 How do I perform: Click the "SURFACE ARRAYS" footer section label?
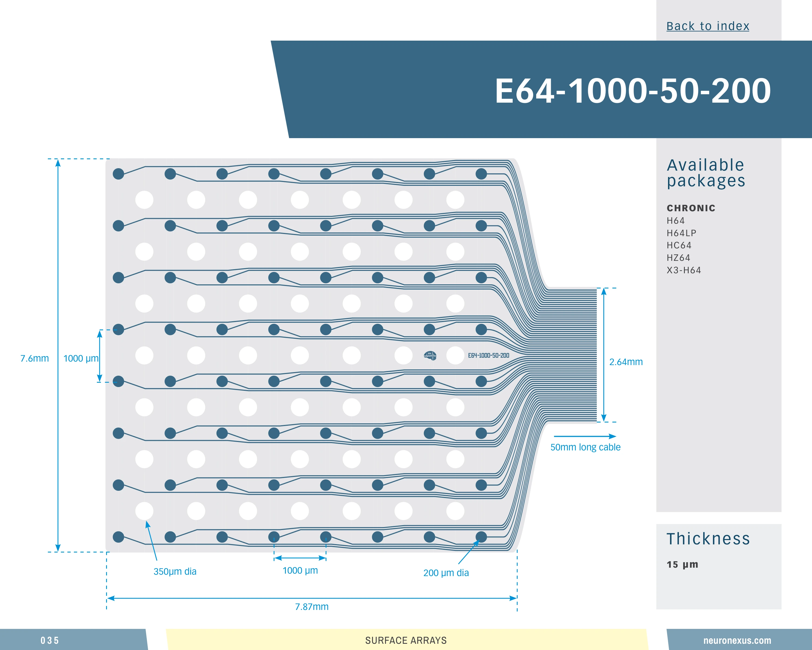pyautogui.click(x=406, y=640)
